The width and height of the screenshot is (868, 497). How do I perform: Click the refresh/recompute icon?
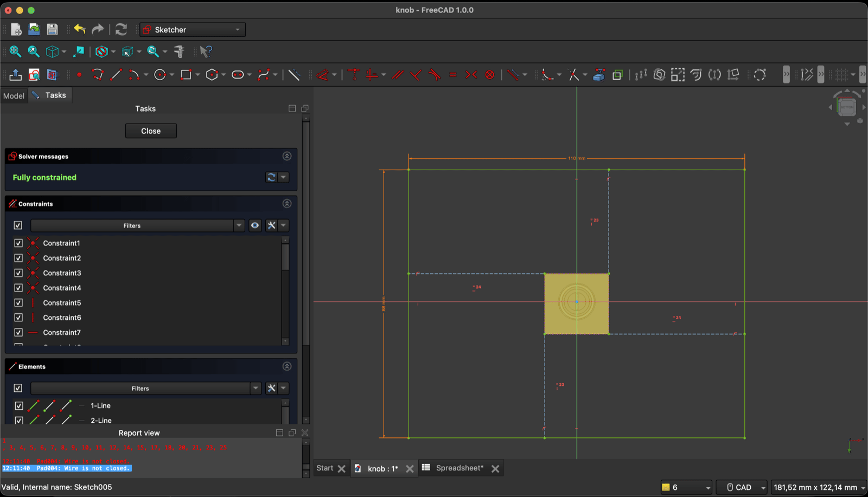pos(121,29)
